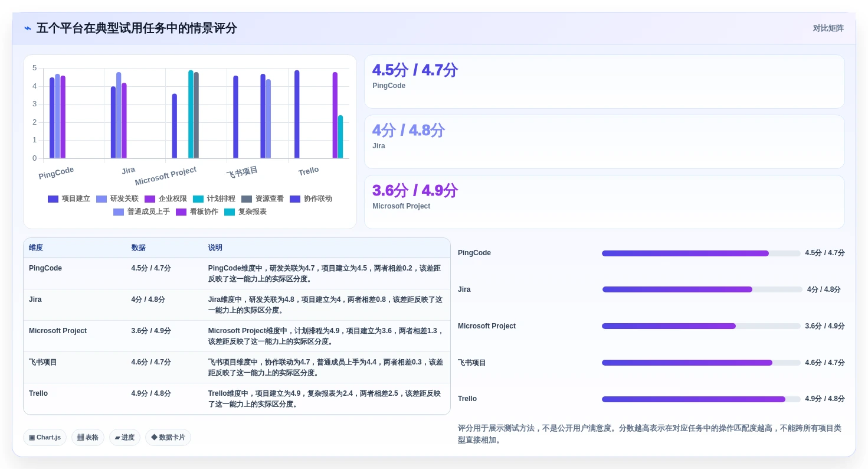Click the 4.9分 / 4.8分 value beside Trello progress
Viewport: 868px width, 469px height.
click(x=825, y=399)
